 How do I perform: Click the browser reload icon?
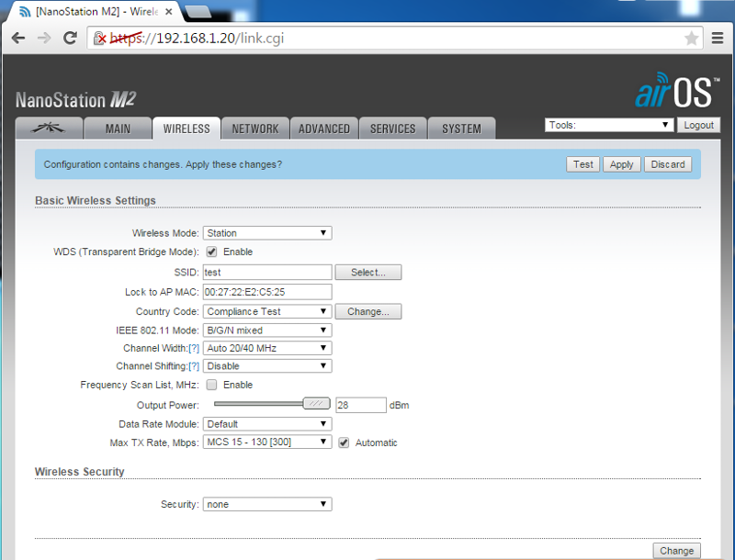pos(70,38)
